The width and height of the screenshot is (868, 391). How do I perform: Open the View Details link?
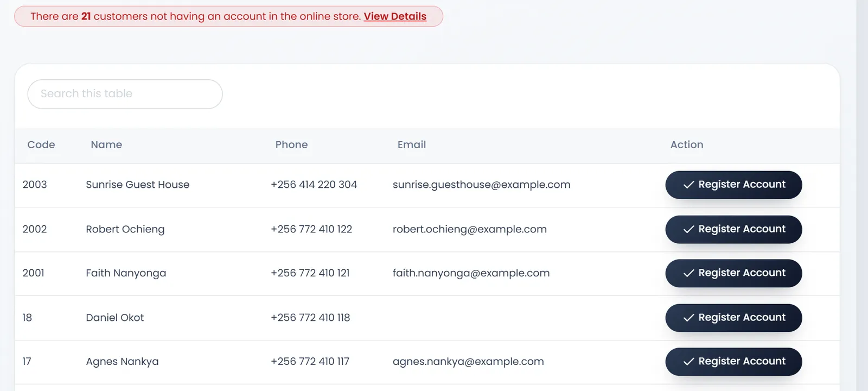tap(395, 16)
